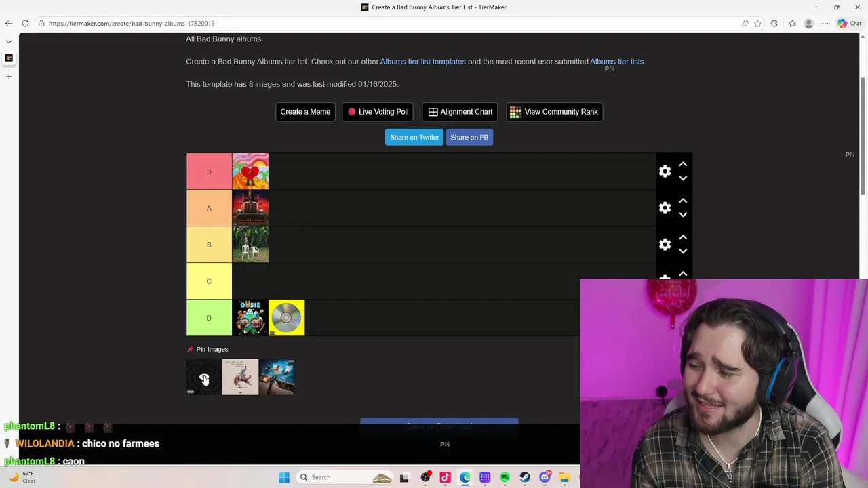Pick the beige horse album from image pool
The image size is (868, 488).
[241, 377]
